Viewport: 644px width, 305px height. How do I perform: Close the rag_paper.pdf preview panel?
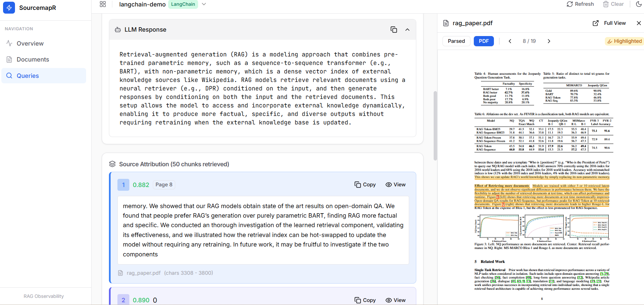pos(639,23)
